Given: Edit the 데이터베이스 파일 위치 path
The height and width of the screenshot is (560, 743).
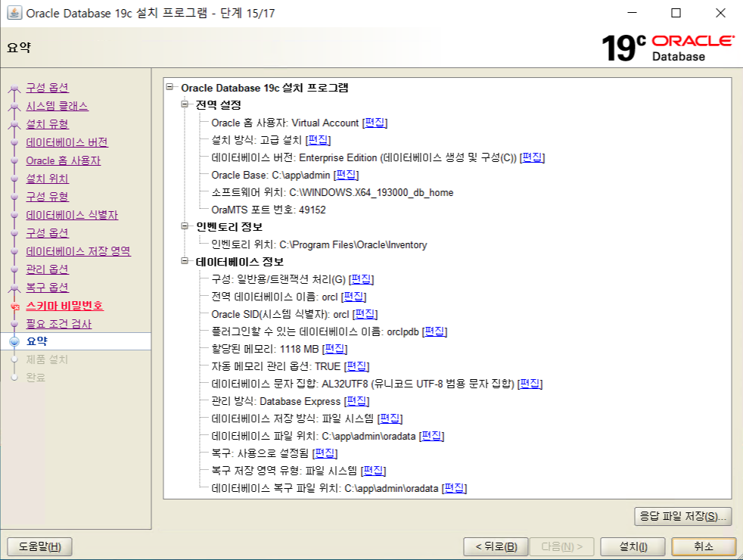Looking at the screenshot, I should point(431,436).
